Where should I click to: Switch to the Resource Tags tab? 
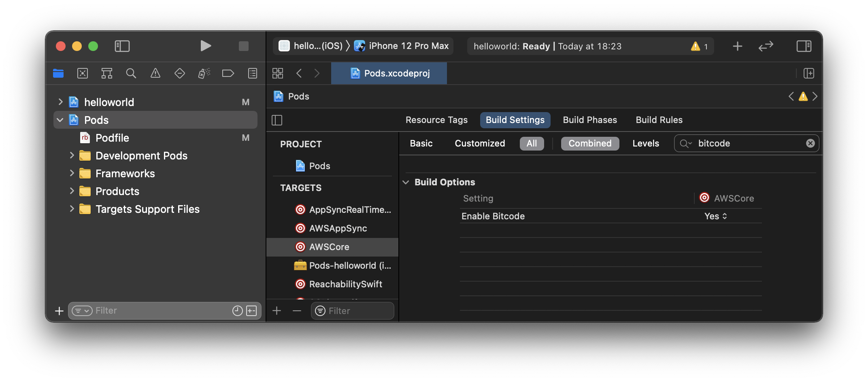(436, 120)
